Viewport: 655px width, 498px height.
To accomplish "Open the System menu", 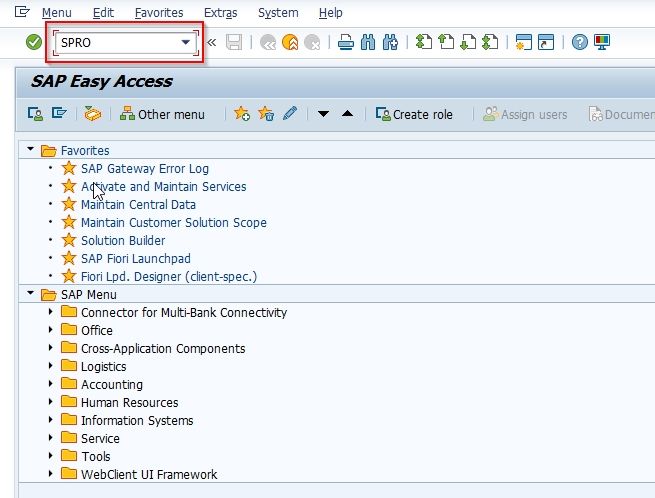I will point(278,13).
